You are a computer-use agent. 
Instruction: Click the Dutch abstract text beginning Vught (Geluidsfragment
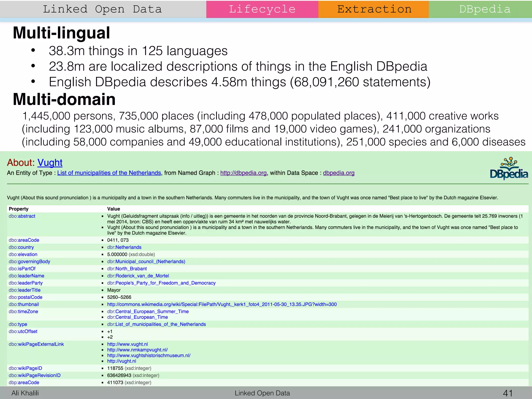tap(315, 219)
